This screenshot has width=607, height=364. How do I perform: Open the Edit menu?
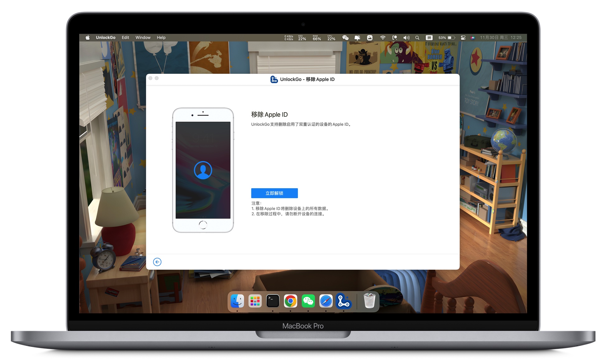(125, 38)
